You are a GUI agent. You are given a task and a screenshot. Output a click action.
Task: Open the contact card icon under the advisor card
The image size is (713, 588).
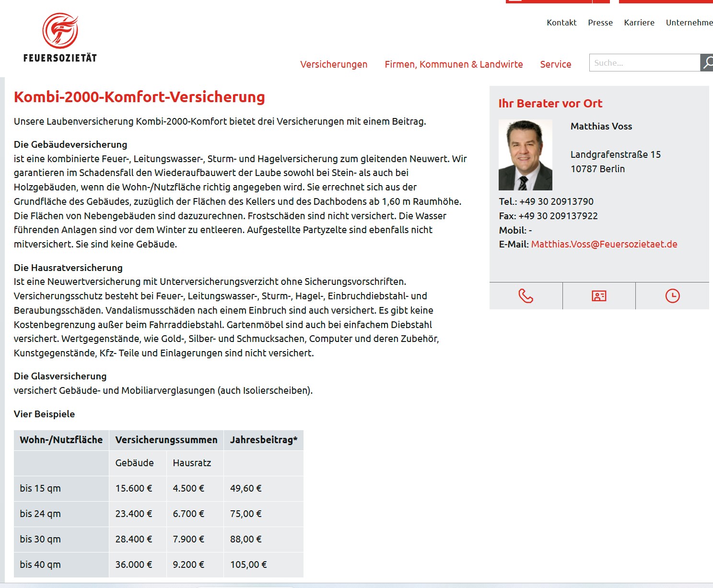point(599,296)
